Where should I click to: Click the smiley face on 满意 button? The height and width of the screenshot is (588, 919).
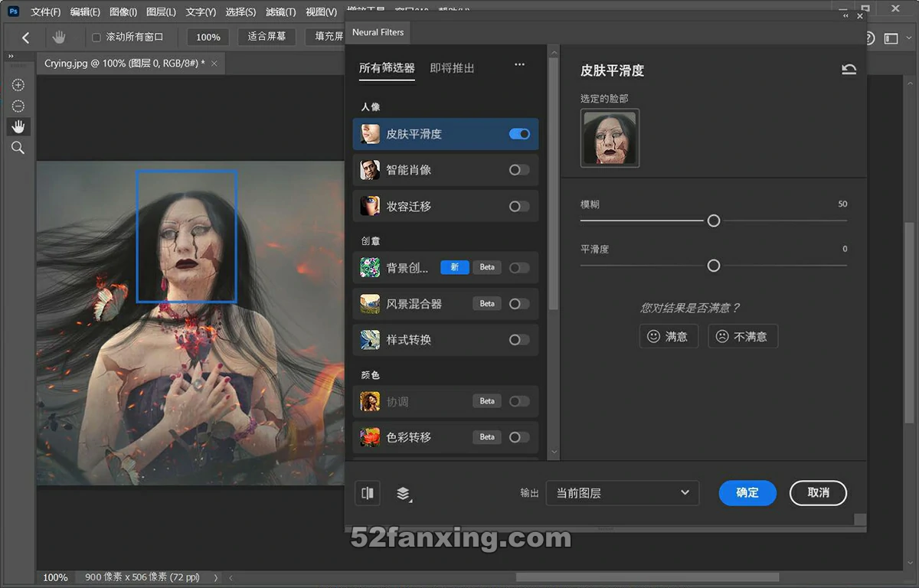pos(653,336)
